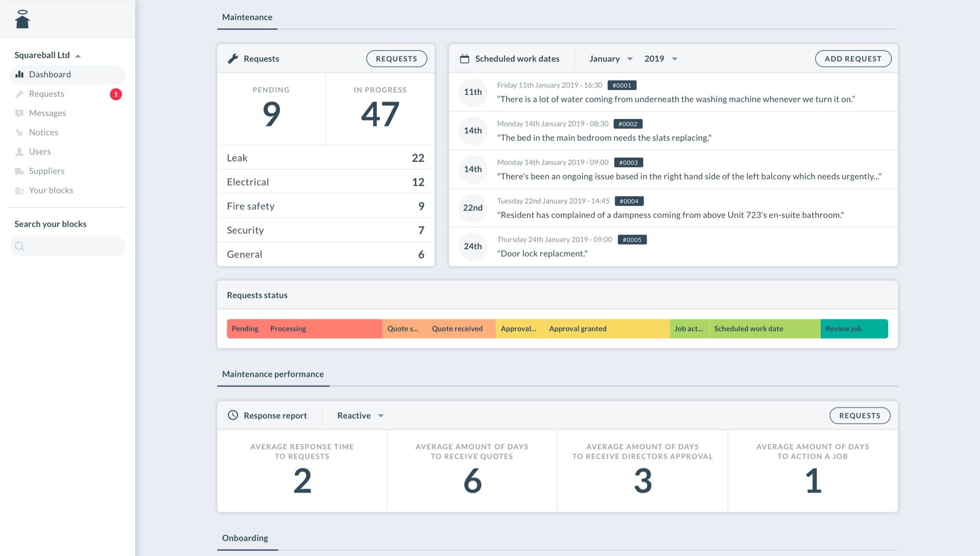The image size is (980, 556).
Task: Click the Response report clock icon
Action: (x=233, y=415)
